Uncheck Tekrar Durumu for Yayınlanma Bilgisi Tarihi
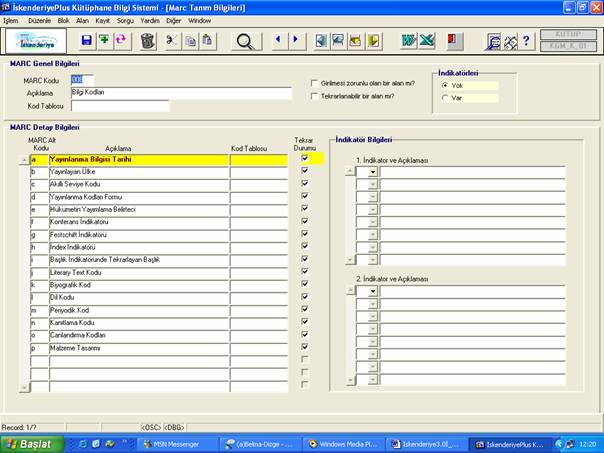Viewport: 604px width, 453px height. pyautogui.click(x=305, y=158)
